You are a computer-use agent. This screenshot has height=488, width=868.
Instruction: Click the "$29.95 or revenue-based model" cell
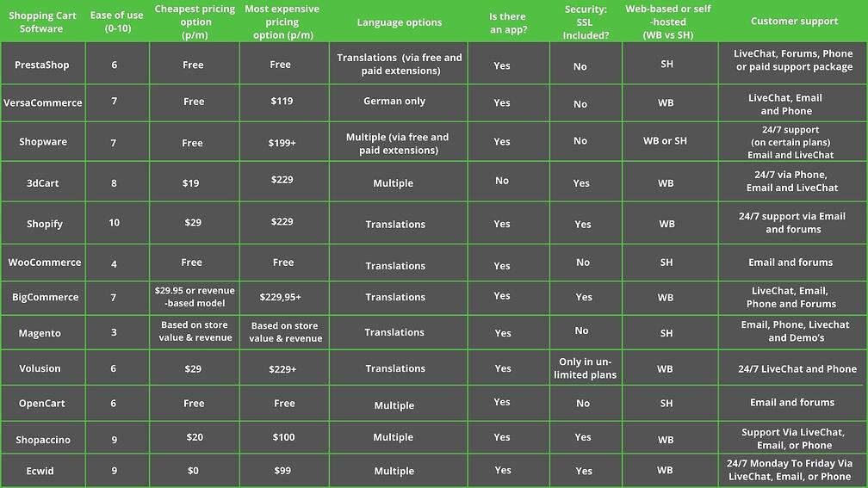[x=195, y=297]
